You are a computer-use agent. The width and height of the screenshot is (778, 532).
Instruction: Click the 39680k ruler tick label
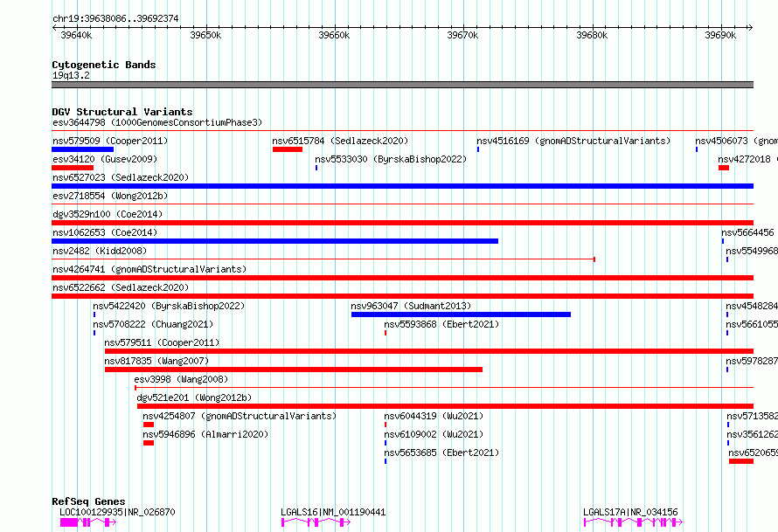[592, 35]
